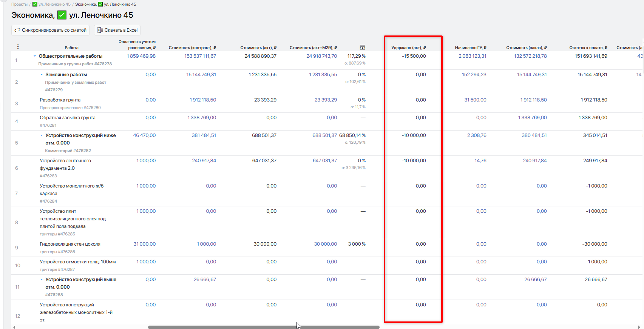Click the horizontal scrollbar thumb
Image resolution: width=644 pixels, height=329 pixels.
coord(263,327)
